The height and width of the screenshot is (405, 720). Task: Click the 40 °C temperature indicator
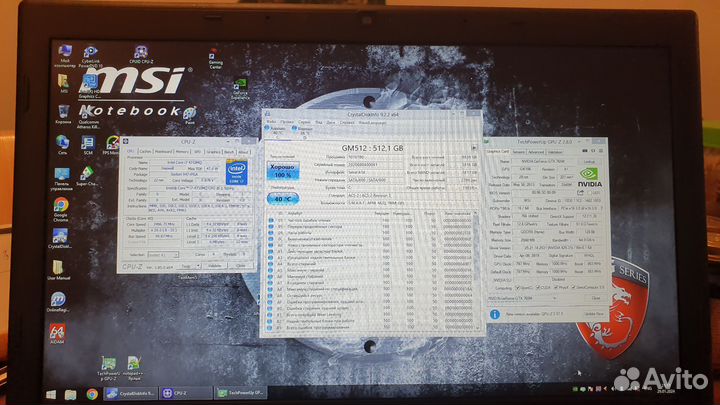pyautogui.click(x=283, y=199)
